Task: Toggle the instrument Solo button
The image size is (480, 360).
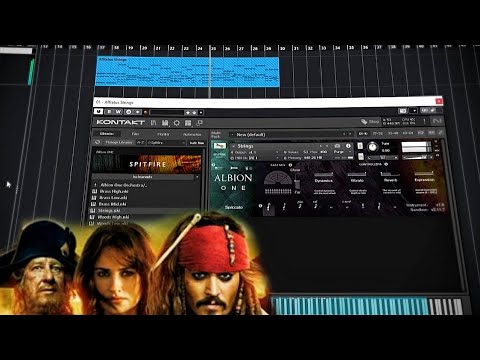Action: 360,146
